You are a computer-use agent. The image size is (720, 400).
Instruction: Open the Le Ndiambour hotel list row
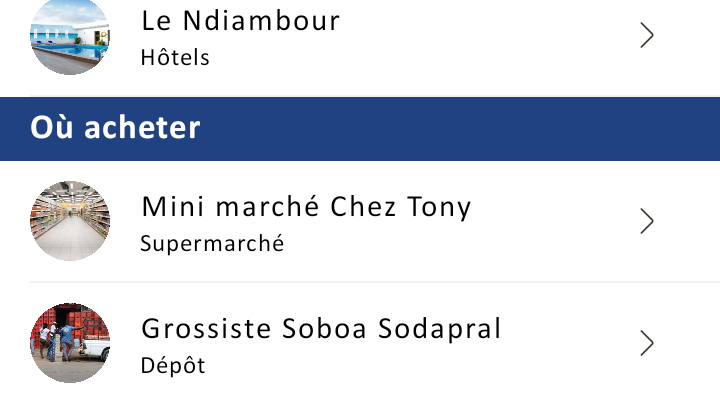[x=400, y=40]
